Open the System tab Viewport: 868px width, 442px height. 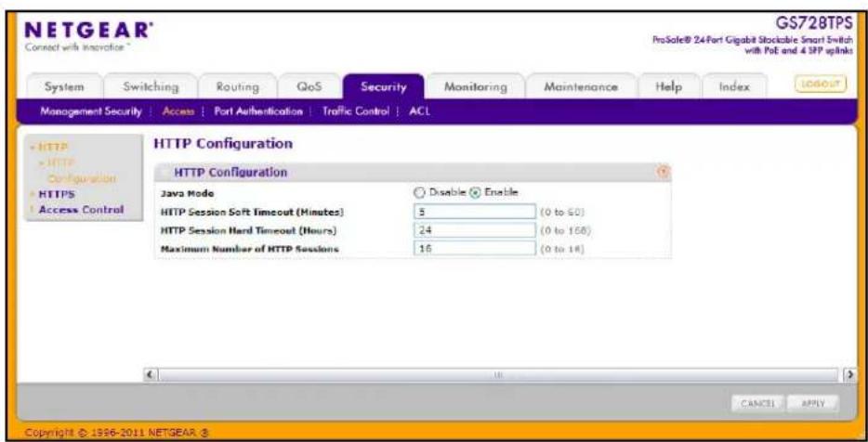pyautogui.click(x=64, y=87)
